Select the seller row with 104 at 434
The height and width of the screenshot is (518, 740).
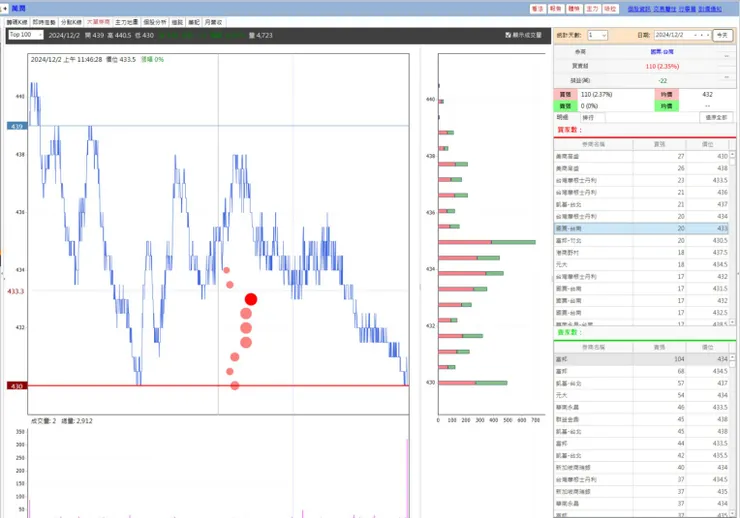[x=641, y=359]
